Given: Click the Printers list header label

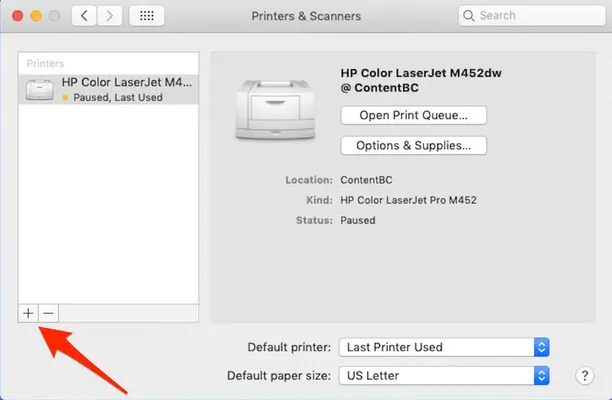Looking at the screenshot, I should (45, 62).
